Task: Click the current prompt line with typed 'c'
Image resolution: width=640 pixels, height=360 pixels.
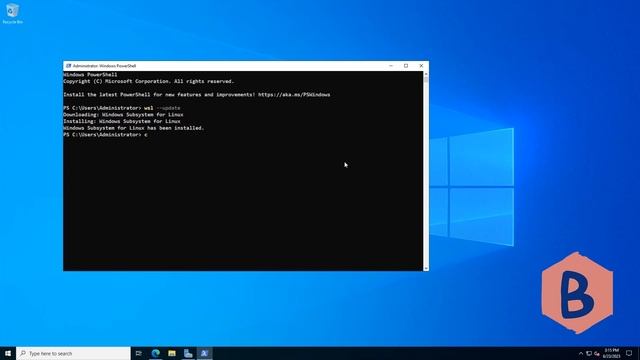Action: pyautogui.click(x=105, y=135)
